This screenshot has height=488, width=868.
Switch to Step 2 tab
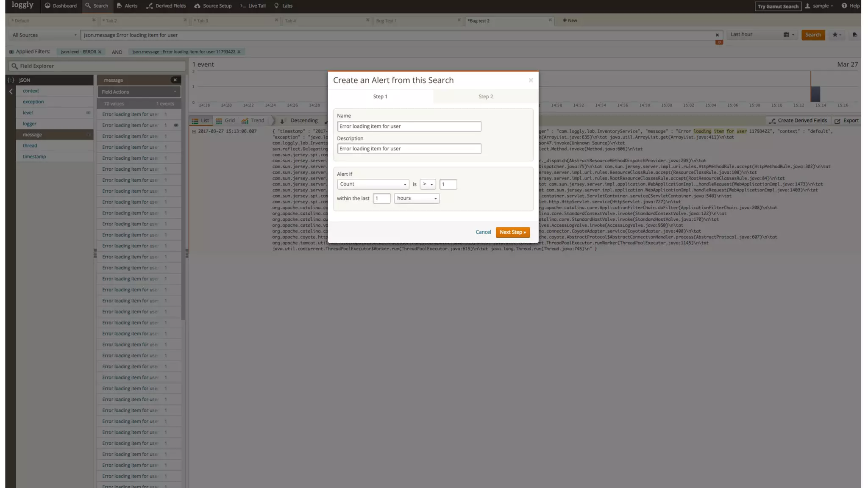[485, 97]
